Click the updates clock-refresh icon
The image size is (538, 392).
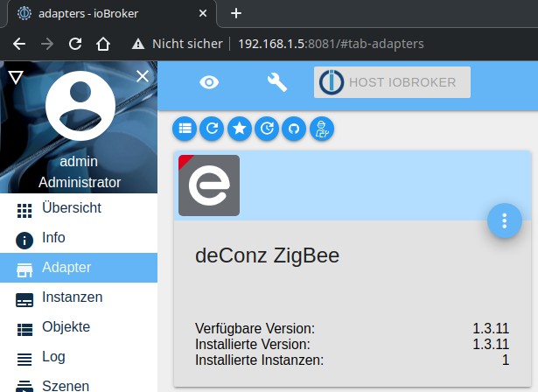pos(267,129)
